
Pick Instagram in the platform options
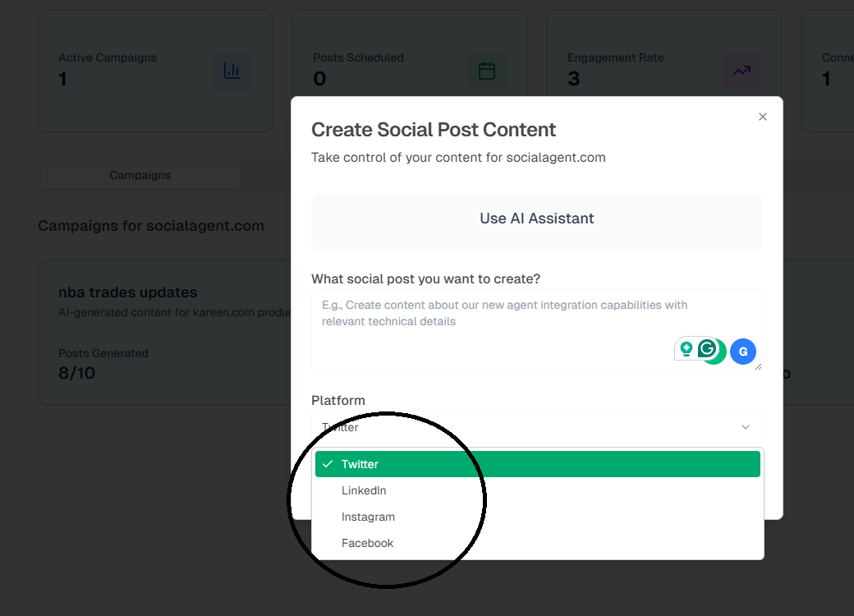coord(368,517)
